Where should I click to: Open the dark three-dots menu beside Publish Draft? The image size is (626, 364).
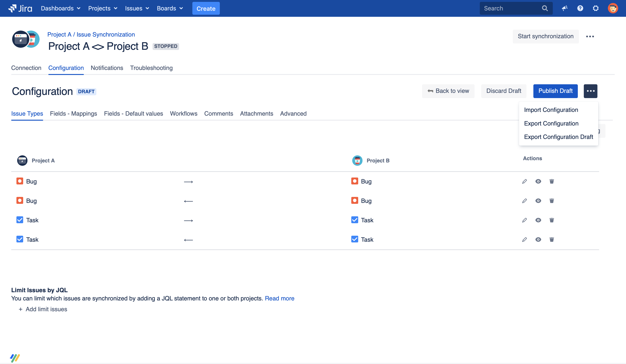point(590,91)
